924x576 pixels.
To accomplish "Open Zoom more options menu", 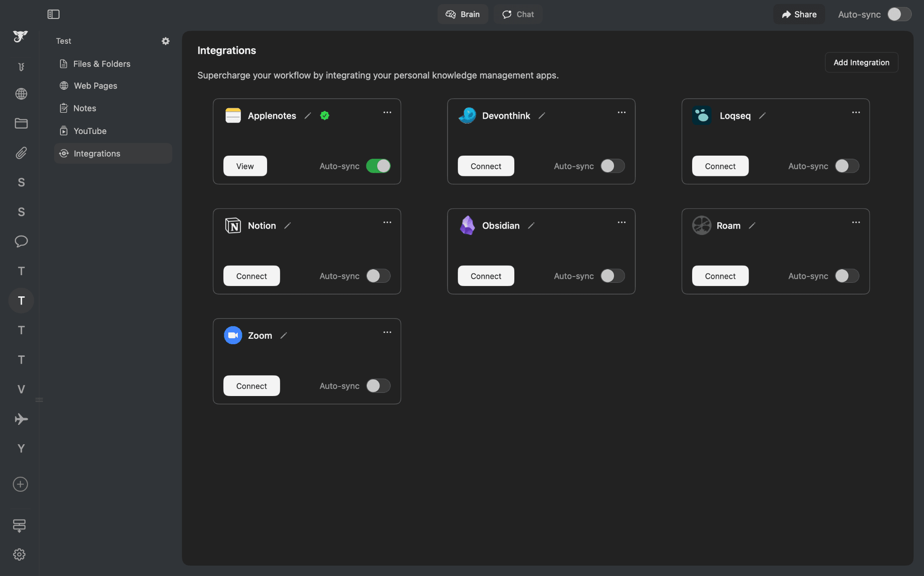I will (x=387, y=332).
